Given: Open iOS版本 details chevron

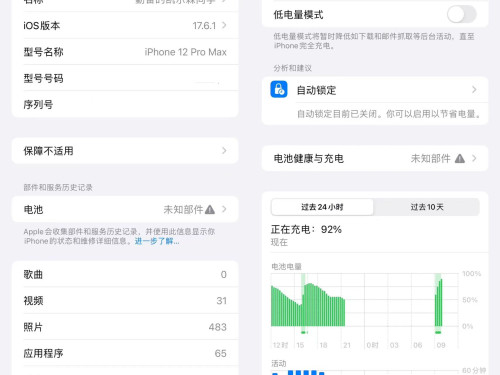Looking at the screenshot, I should (224, 25).
